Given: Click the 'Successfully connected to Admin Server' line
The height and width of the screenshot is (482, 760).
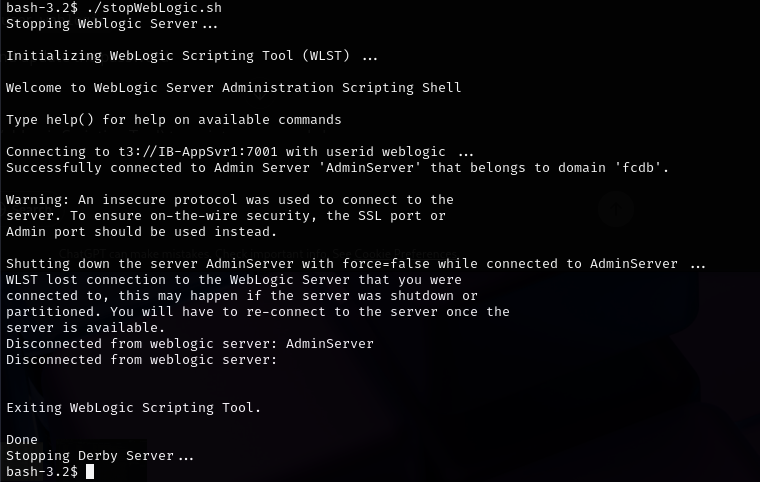Looking at the screenshot, I should pyautogui.click(x=337, y=168).
